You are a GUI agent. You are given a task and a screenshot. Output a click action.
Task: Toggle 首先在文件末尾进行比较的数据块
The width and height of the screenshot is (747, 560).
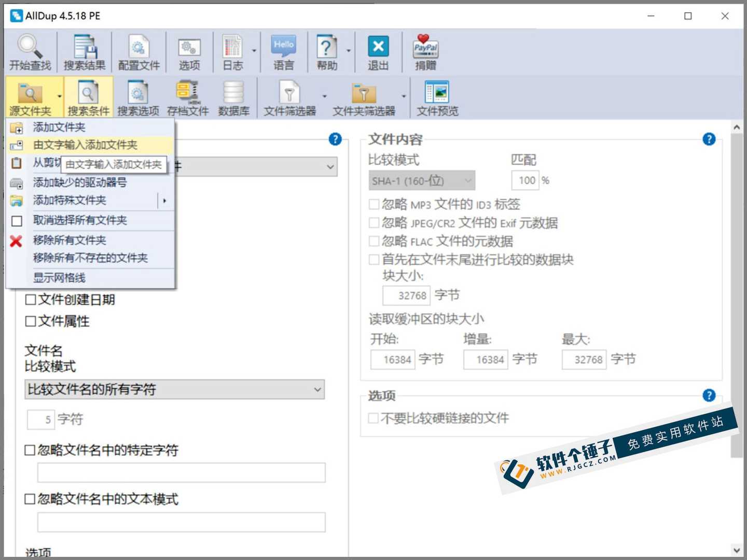click(x=374, y=259)
